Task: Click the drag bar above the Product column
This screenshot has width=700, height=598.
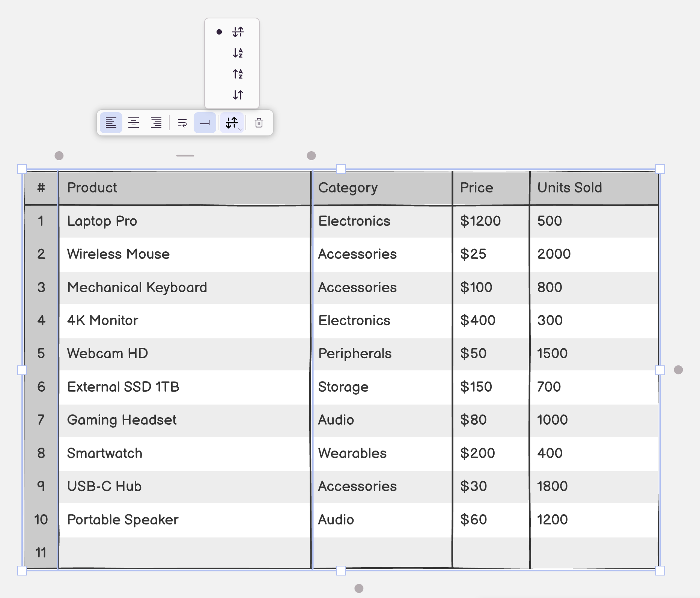Action: 185,155
